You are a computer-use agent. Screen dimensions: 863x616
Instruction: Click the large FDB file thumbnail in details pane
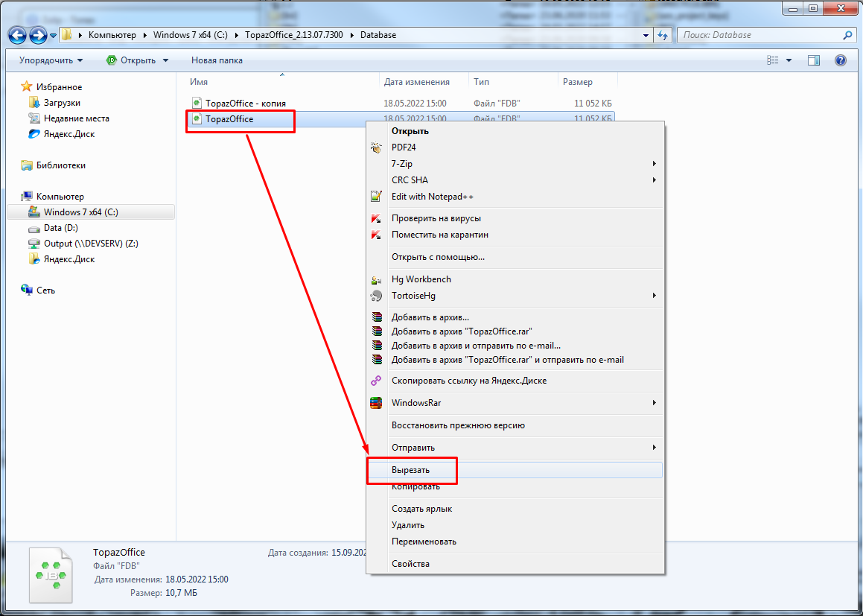click(50, 575)
